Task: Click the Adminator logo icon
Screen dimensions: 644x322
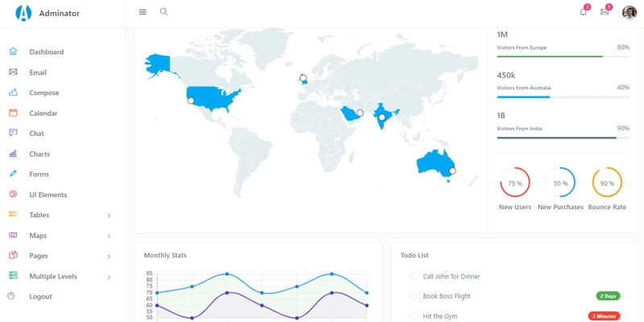Action: (23, 13)
